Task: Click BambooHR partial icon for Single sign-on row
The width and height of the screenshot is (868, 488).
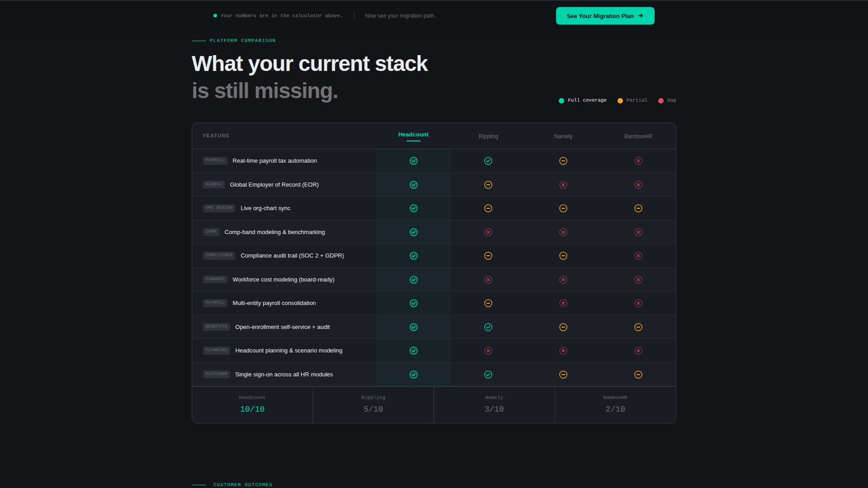Action: coord(638,375)
